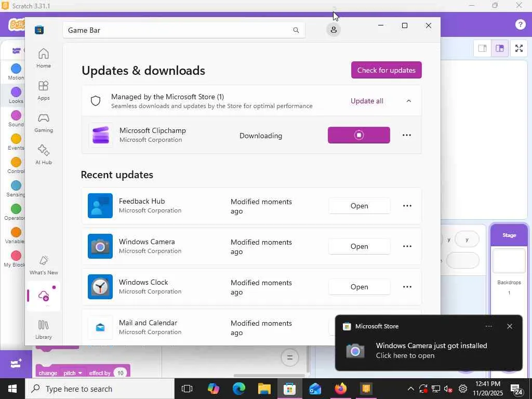The width and height of the screenshot is (532, 399).
Task: Click the Mail and Calendar app icon
Action: pos(100,327)
